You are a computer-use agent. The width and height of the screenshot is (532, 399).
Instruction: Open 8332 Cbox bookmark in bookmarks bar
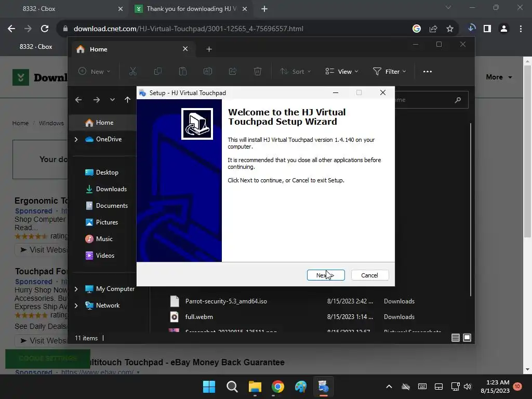click(36, 46)
